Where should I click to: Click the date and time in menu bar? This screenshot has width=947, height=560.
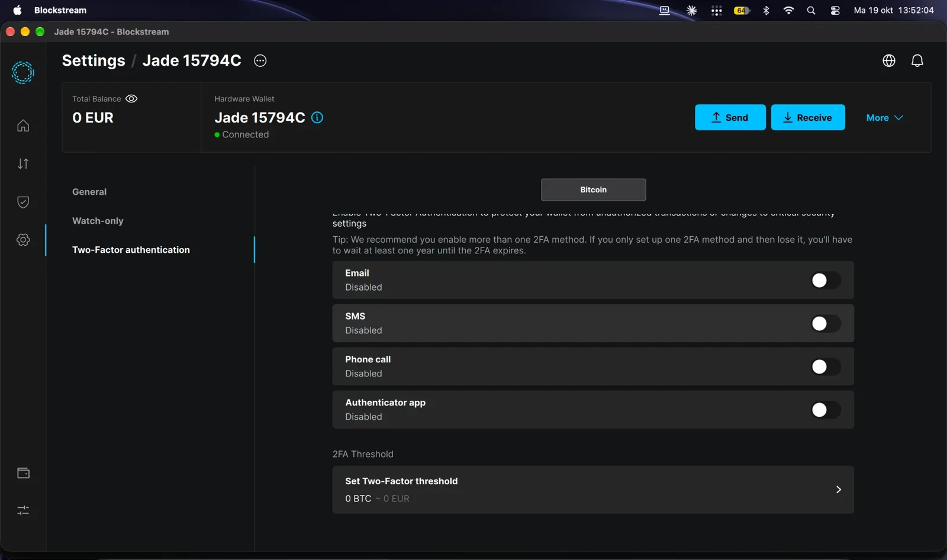tap(894, 10)
